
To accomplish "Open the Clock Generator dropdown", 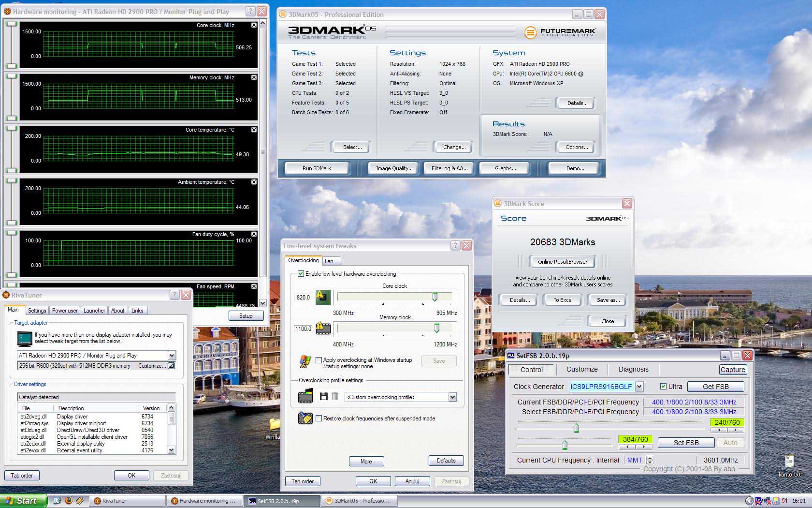I will pyautogui.click(x=639, y=387).
